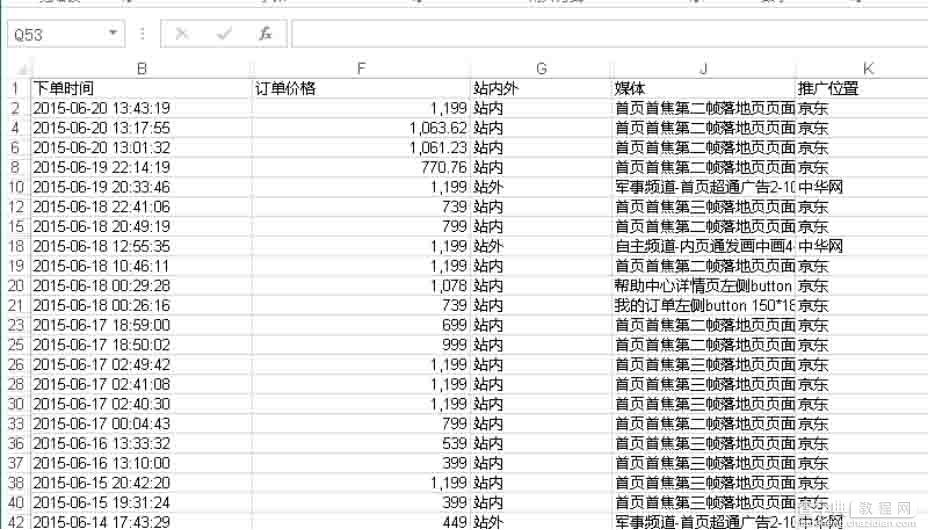Select price cell 1,061.23
Image resolution: width=929 pixels, height=530 pixels.
pos(361,147)
